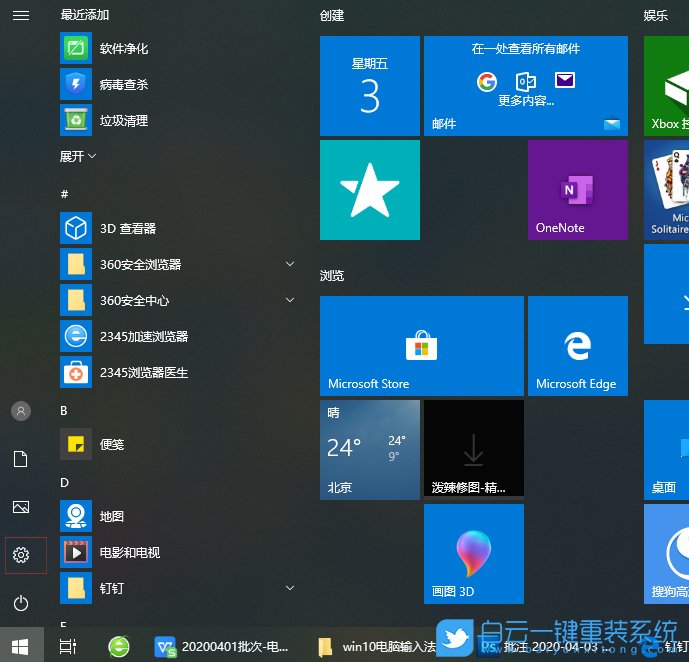The image size is (689, 662).
Task: Expand the 钉钉 folder chevron
Action: tap(290, 588)
